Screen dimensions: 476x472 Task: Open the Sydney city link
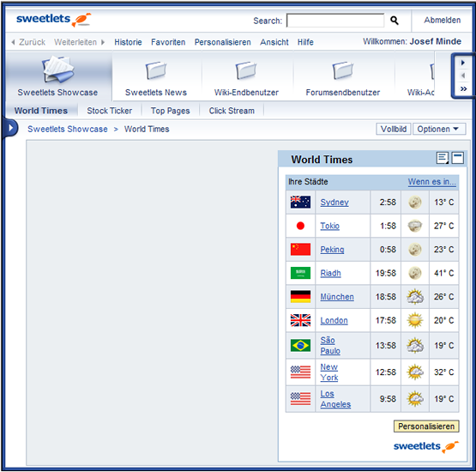click(x=334, y=203)
